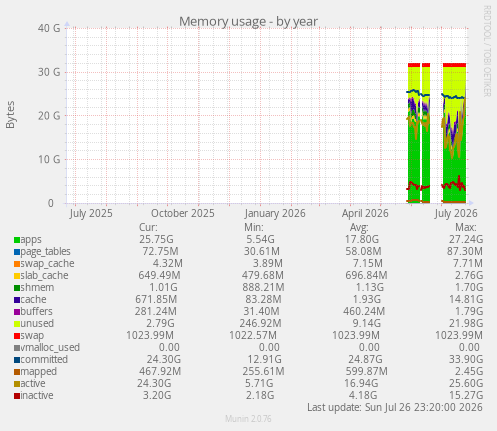The width and height of the screenshot is (497, 431).
Task: Select the 'mapped' legend label
Action: (x=39, y=372)
